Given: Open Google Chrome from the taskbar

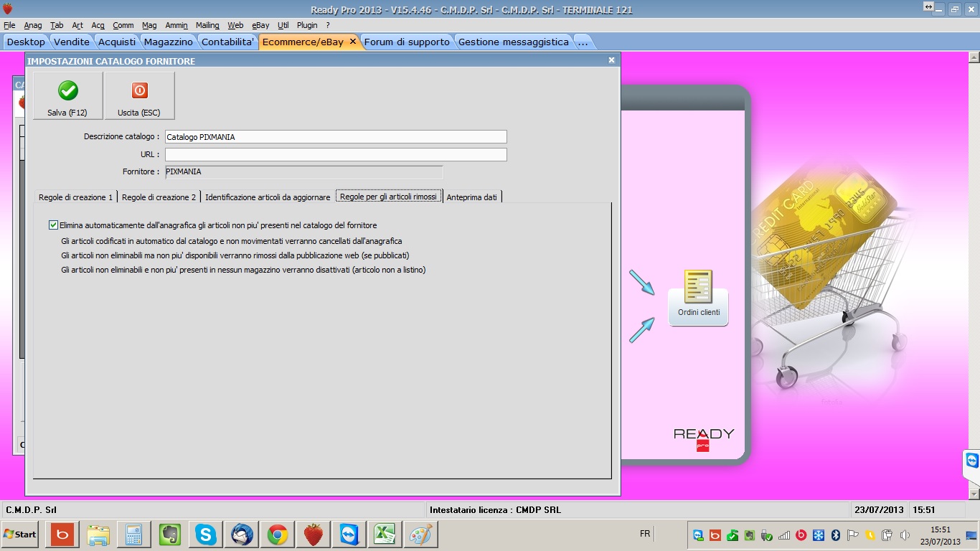Looking at the screenshot, I should tap(278, 534).
